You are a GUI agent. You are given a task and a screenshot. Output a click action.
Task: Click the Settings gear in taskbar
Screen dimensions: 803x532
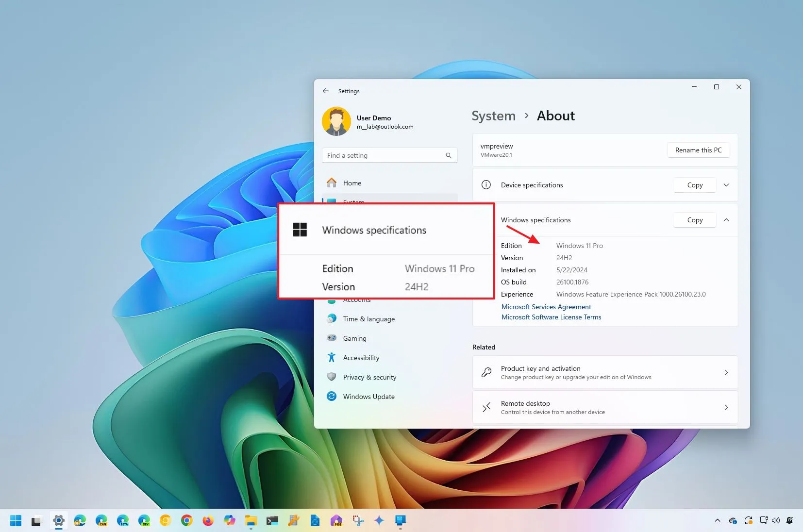(59, 521)
